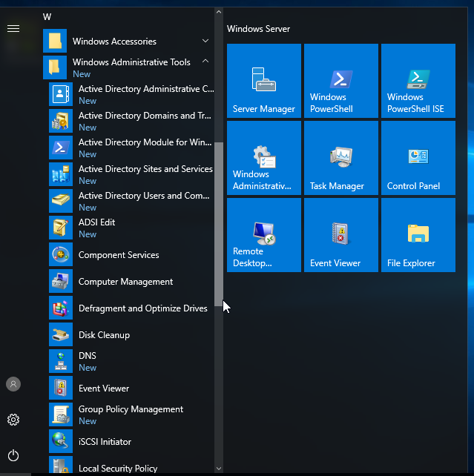Click the Component Services icon
The image size is (474, 476).
point(61,254)
